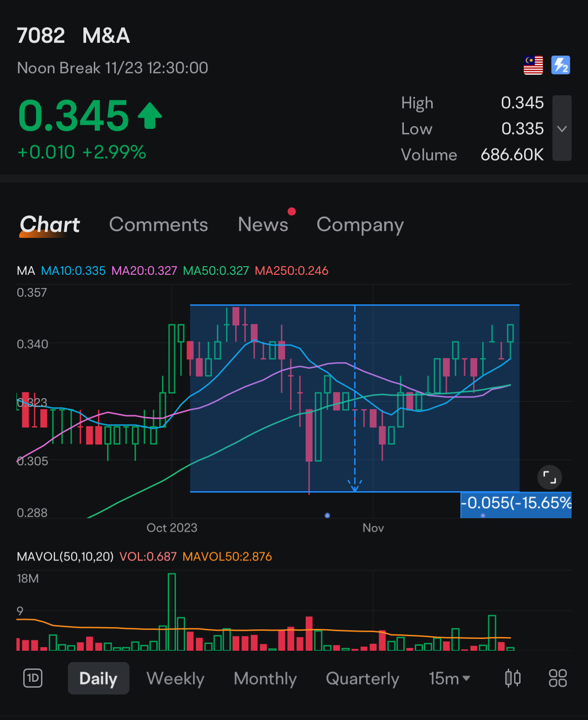Select the 1D intraday chart icon
This screenshot has width=588, height=720.
point(33,678)
